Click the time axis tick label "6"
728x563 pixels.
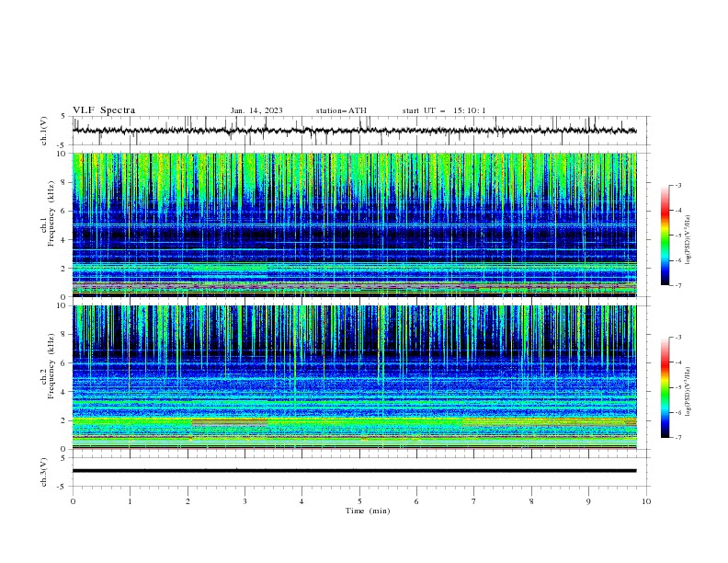point(416,501)
